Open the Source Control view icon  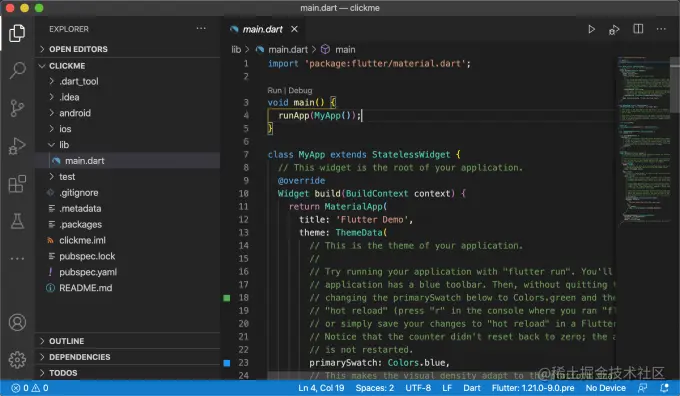point(17,108)
